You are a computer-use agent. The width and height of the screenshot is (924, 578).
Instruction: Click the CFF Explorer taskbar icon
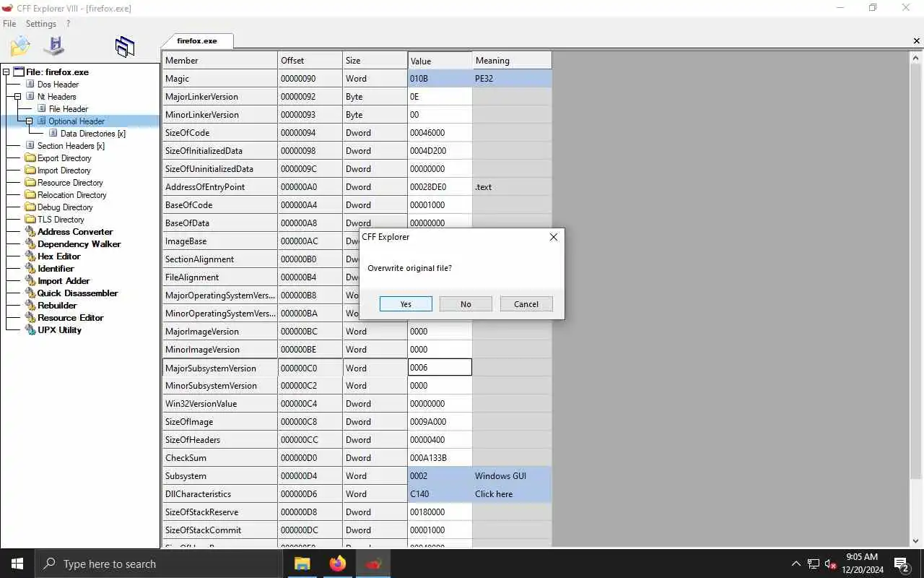tap(373, 564)
